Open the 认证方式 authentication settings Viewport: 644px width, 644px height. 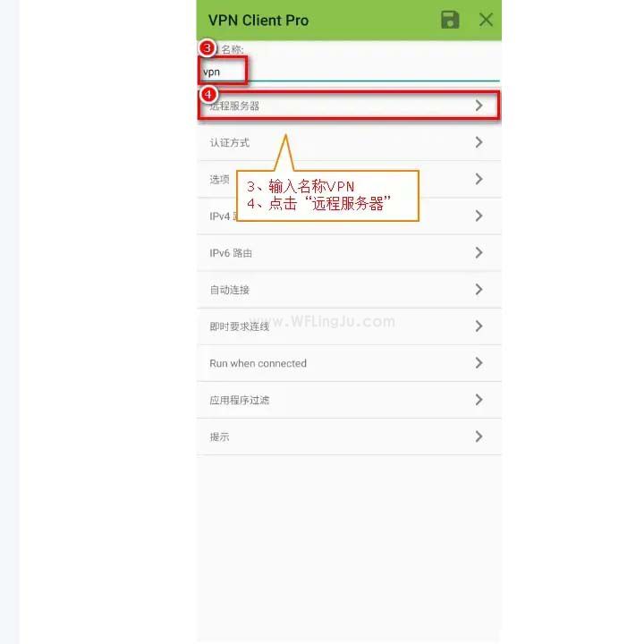349,142
